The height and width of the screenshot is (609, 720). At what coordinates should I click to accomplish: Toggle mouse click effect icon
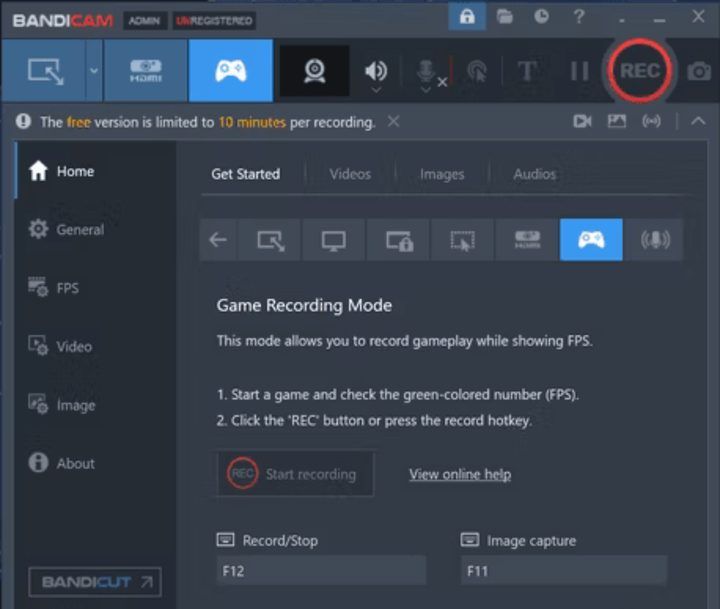(477, 72)
